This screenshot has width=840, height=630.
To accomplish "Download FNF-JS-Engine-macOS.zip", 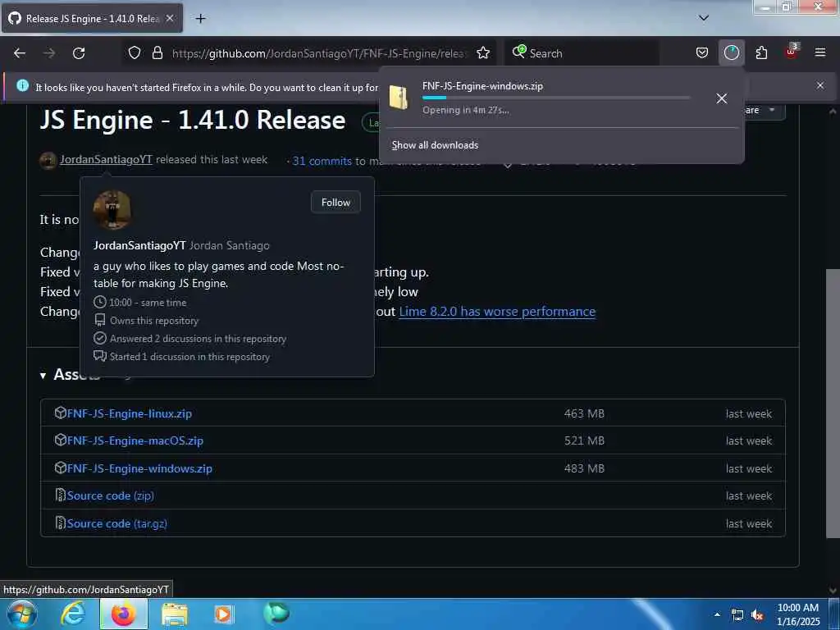I will pyautogui.click(x=135, y=441).
